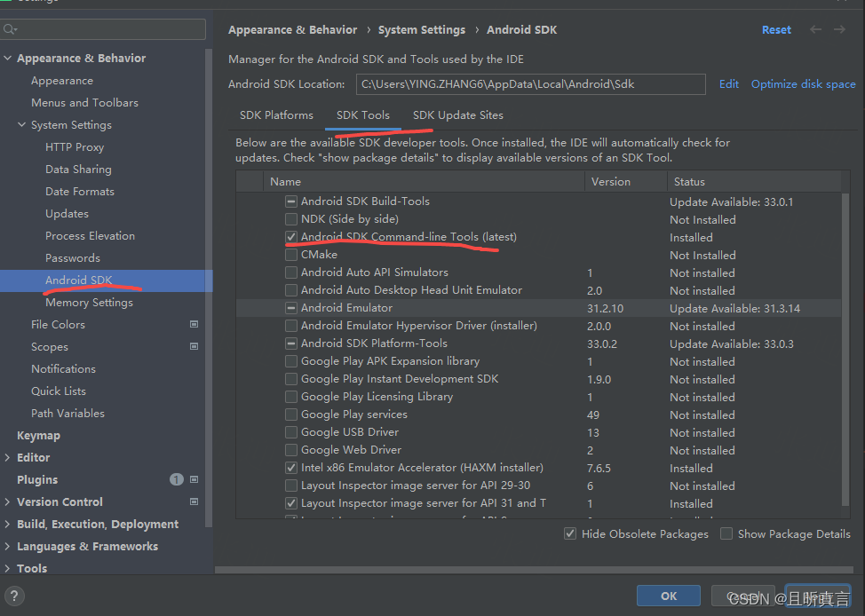Click the settings search field
The width and height of the screenshot is (865, 616).
[103, 29]
